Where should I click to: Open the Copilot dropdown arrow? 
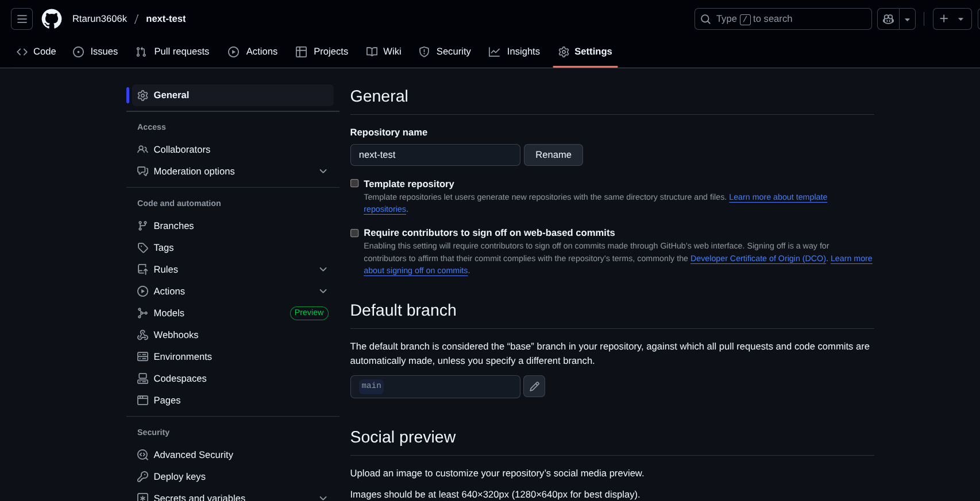tap(908, 19)
